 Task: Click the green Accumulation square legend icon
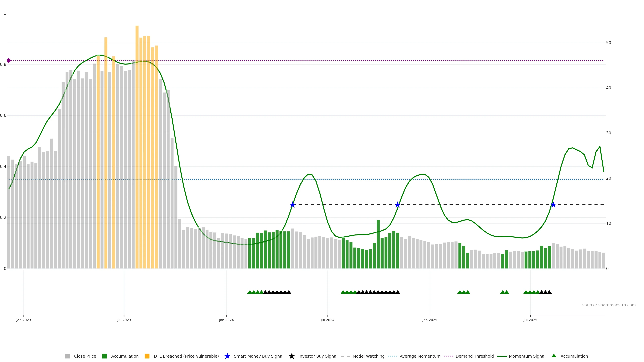coord(104,356)
